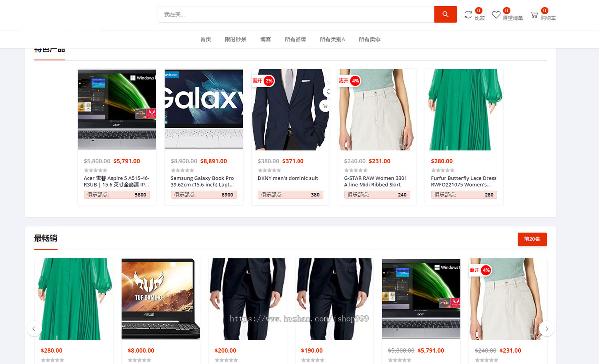
Task: Click the struck-through $8,900.00 price
Action: click(184, 161)
